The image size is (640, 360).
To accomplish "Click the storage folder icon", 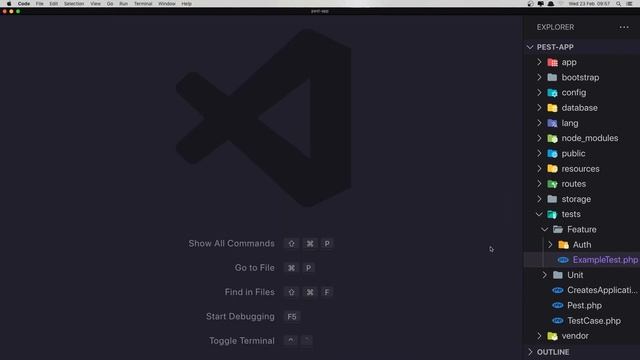I will tap(552, 199).
